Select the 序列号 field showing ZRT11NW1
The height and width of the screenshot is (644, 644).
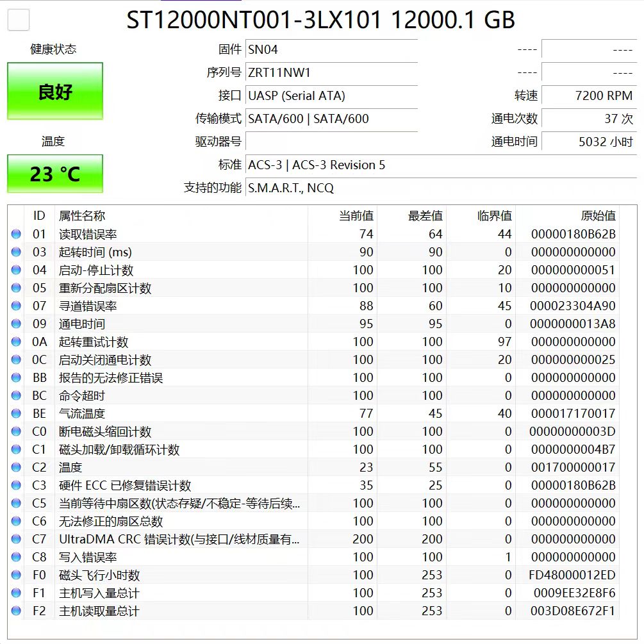click(x=331, y=72)
